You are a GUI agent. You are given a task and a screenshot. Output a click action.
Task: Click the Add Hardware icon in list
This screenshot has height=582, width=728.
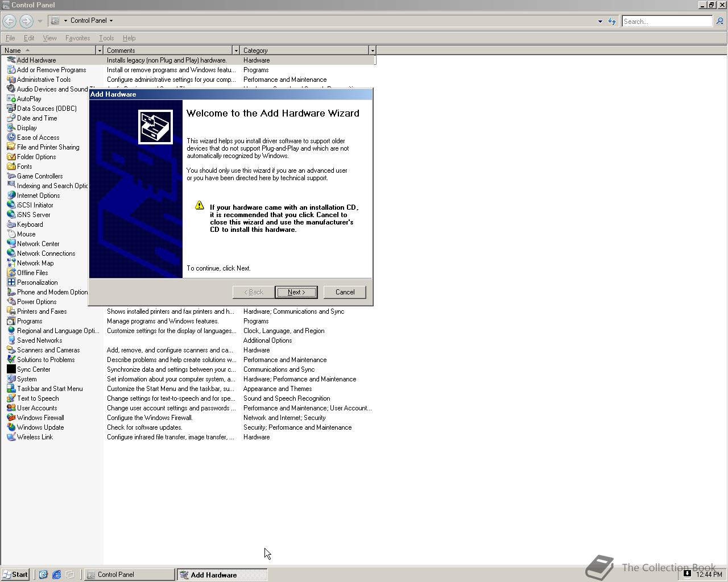(x=11, y=60)
